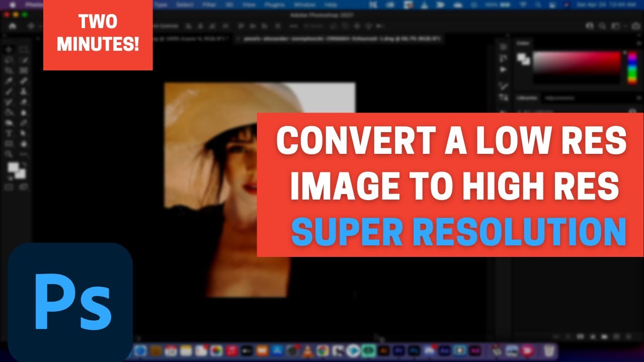Select the Eyedropper tool

point(8,79)
